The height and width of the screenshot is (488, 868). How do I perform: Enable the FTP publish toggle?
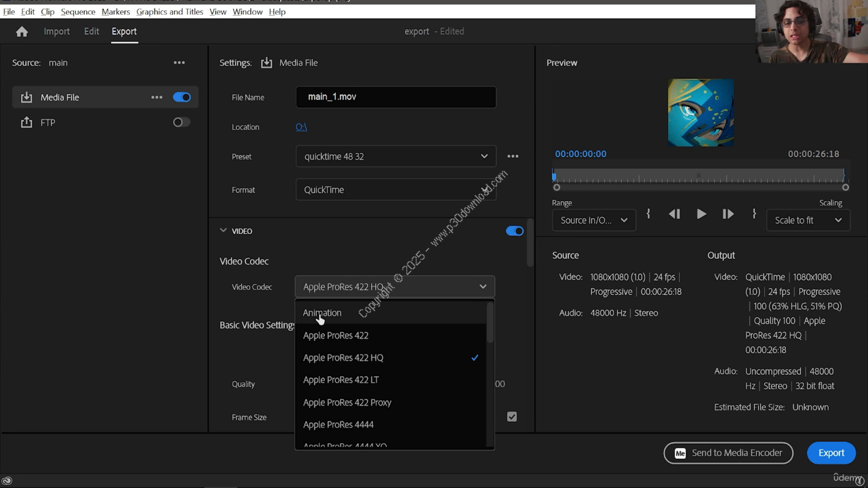pos(182,122)
